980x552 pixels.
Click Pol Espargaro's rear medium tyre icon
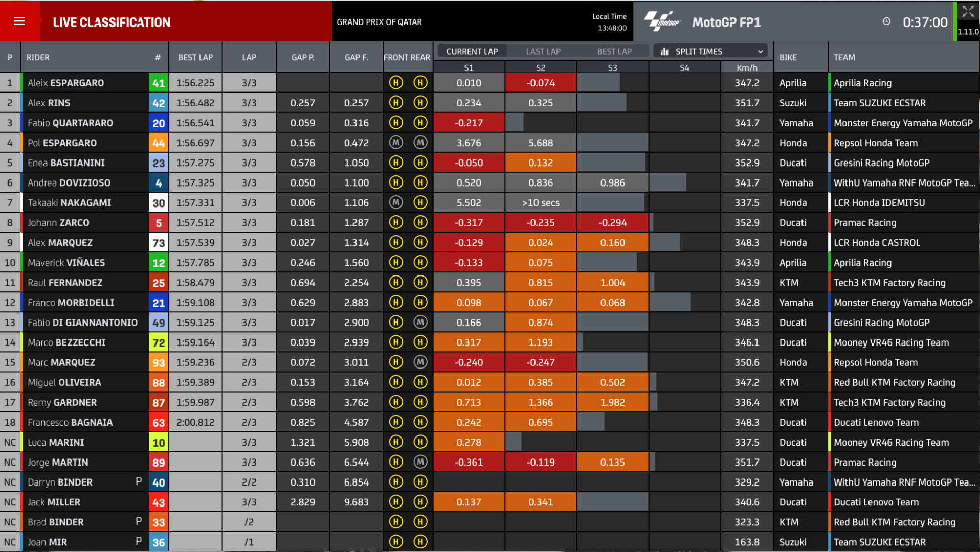tap(420, 143)
